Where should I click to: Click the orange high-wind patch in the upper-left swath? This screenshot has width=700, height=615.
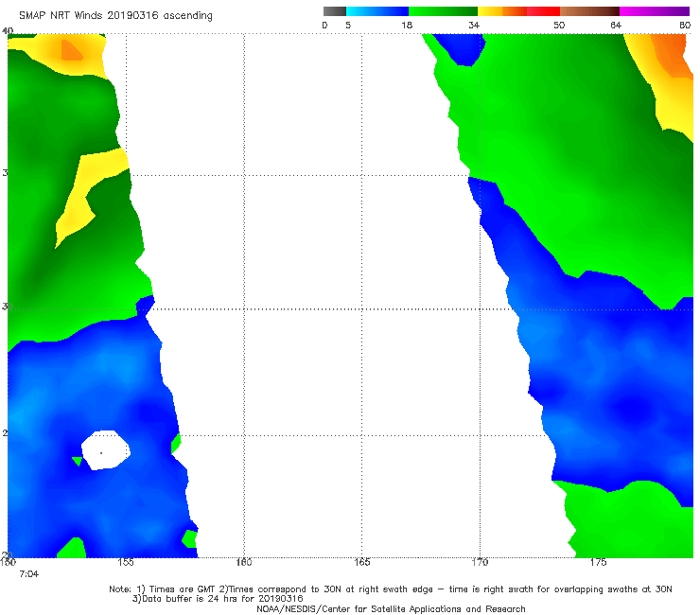tap(71, 51)
